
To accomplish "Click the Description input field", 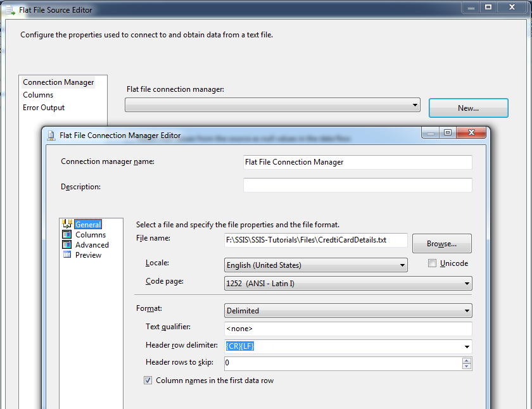I will (357, 185).
